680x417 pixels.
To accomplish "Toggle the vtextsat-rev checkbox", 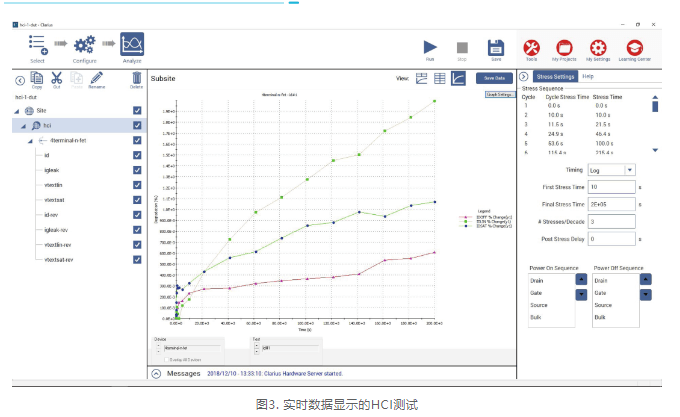I will pyautogui.click(x=137, y=260).
